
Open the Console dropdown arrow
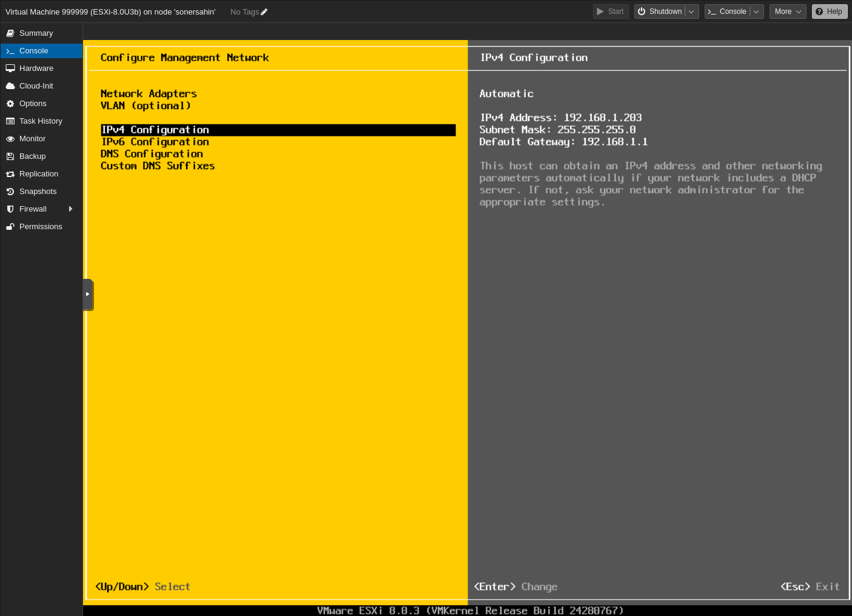tap(756, 12)
